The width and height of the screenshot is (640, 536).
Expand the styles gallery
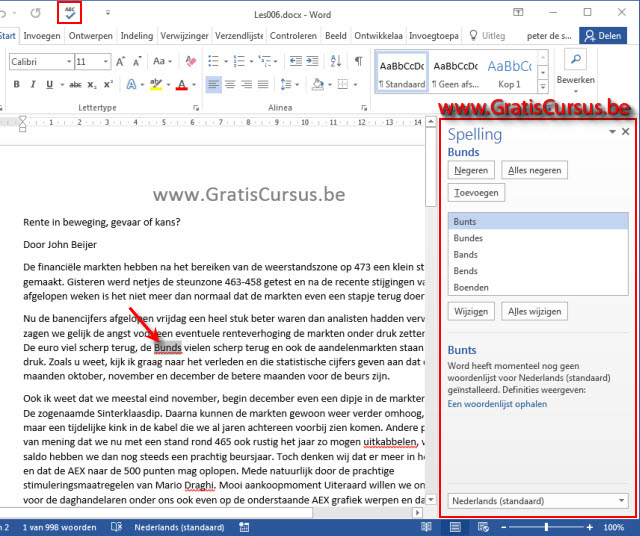pos(543,86)
